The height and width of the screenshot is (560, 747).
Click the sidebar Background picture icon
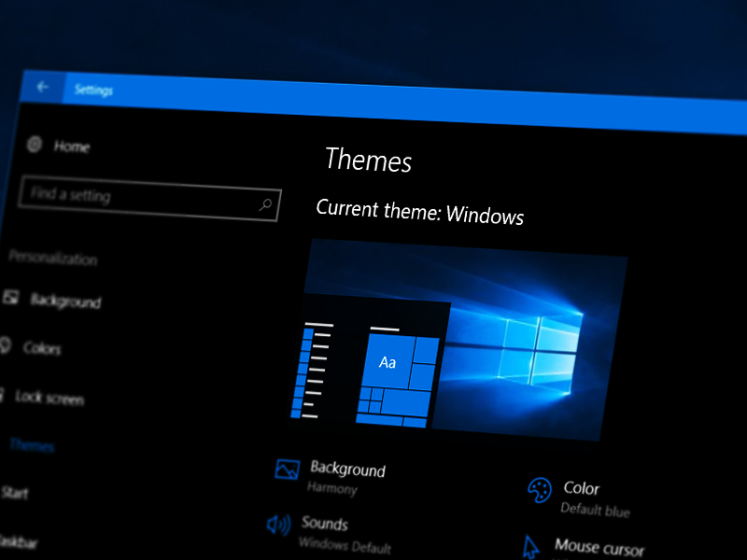click(x=11, y=298)
